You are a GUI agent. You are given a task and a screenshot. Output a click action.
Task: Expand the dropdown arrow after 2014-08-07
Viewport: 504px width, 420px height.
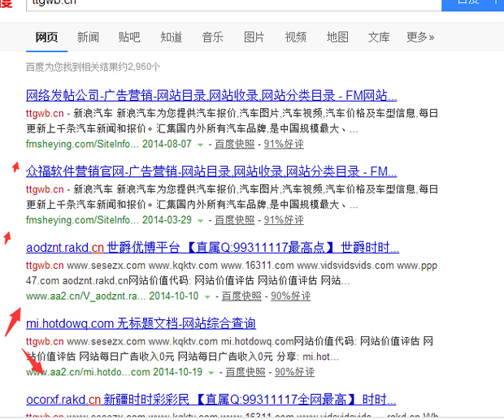point(200,145)
